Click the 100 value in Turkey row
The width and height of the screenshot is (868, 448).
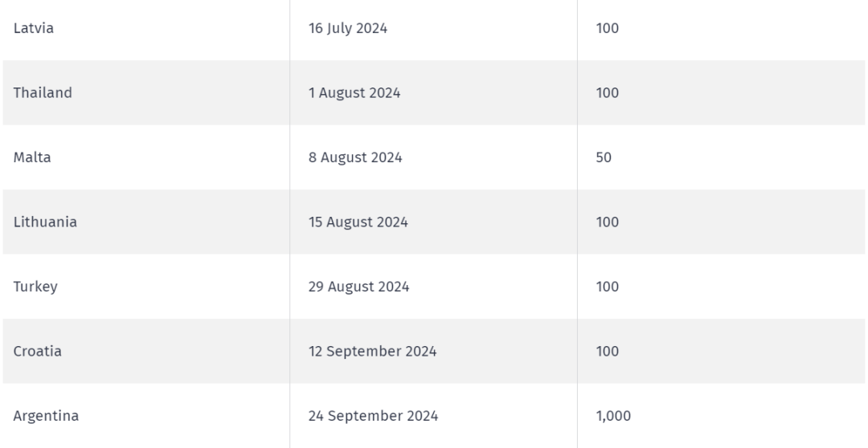[608, 287]
